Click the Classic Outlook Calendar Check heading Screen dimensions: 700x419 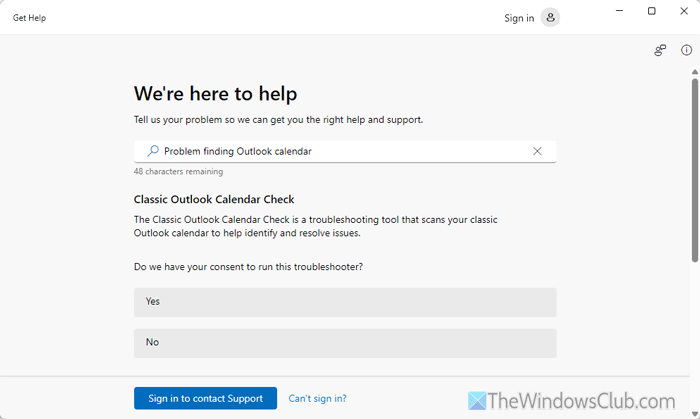pos(214,199)
